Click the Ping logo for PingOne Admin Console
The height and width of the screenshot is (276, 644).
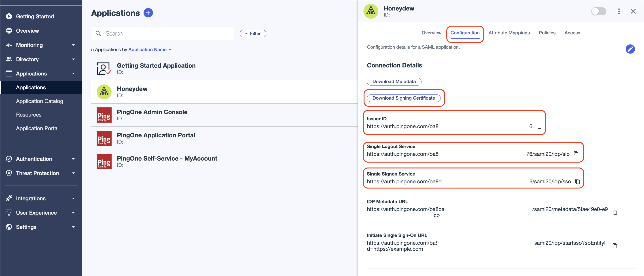[x=104, y=115]
